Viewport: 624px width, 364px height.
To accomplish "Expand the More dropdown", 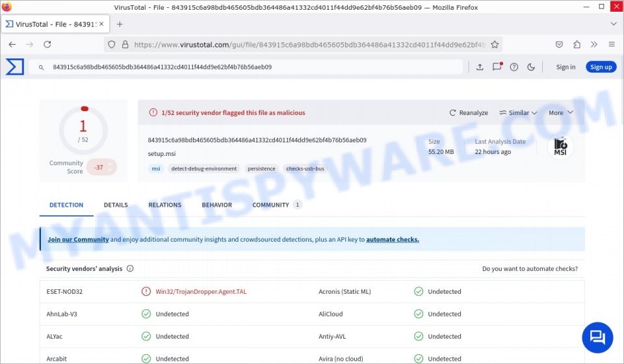I will (x=561, y=113).
